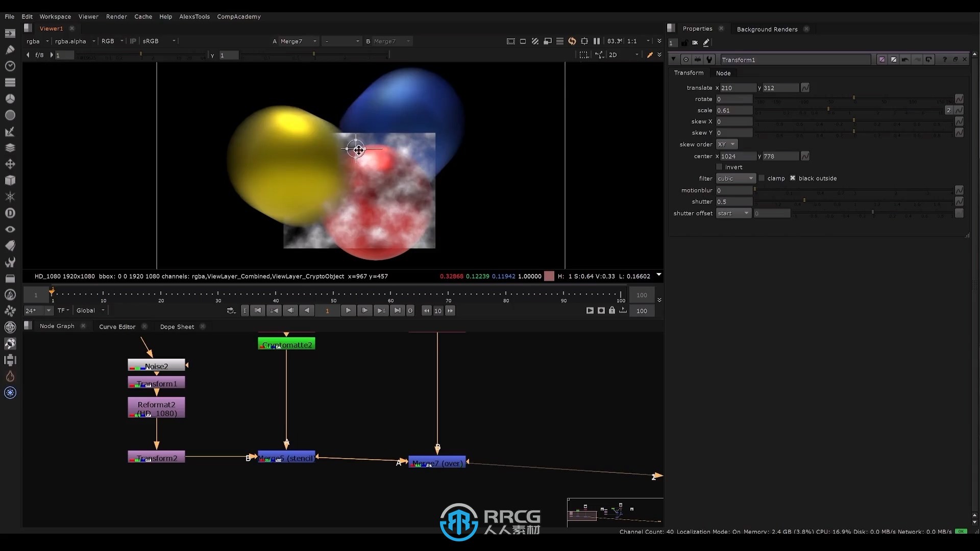Open the Workspace menu
The width and height of the screenshot is (980, 551).
[55, 16]
